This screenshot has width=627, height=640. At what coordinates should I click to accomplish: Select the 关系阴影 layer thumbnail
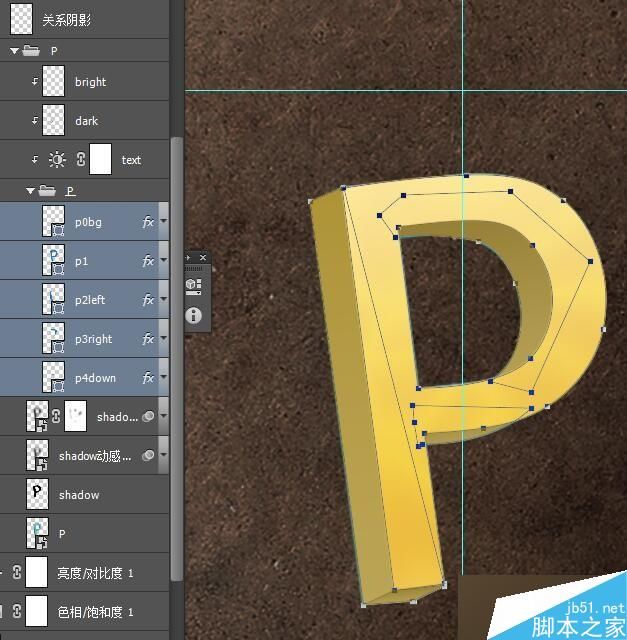(x=21, y=19)
